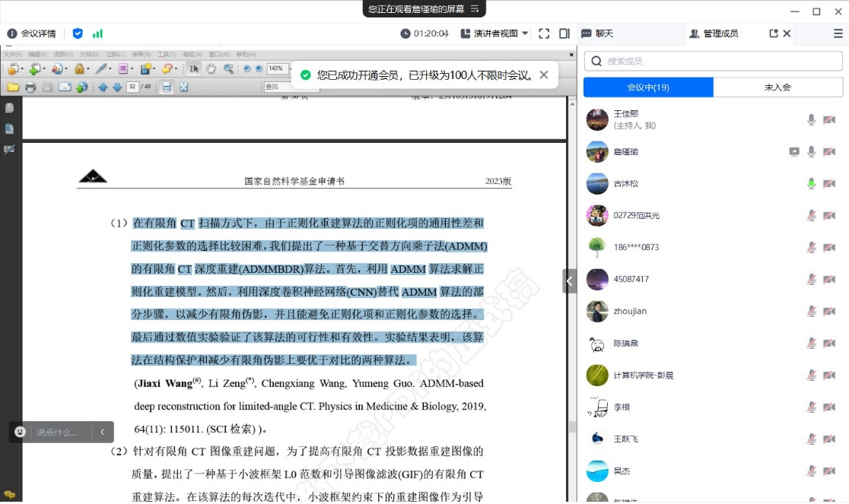Toggle camera for 王佳熙 host

829,120
